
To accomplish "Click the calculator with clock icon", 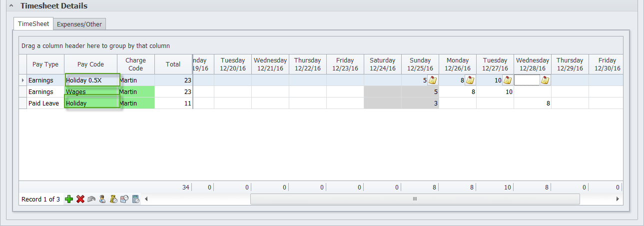I will coord(135,199).
